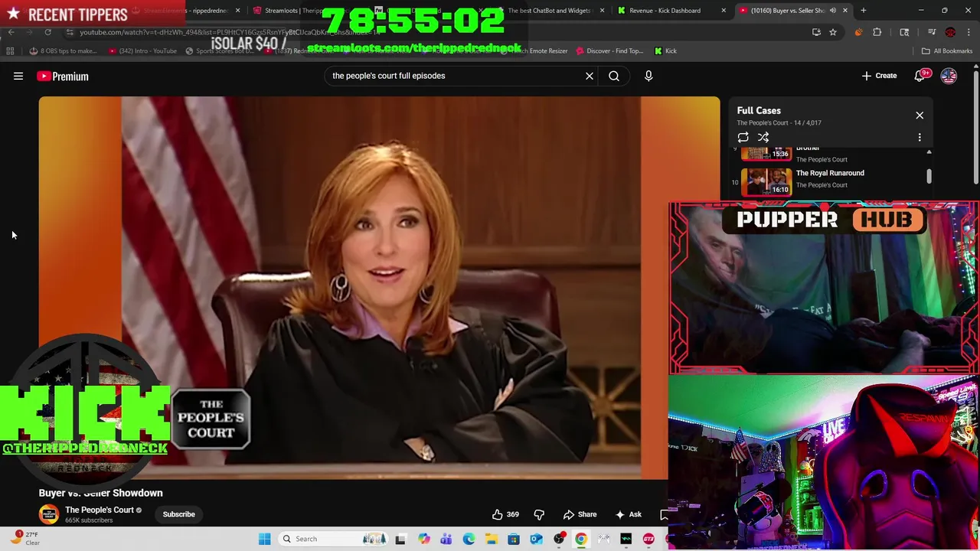Viewport: 980px width, 551px height.
Task: Open (342) Intro - YouTube bookmark
Action: click(143, 51)
